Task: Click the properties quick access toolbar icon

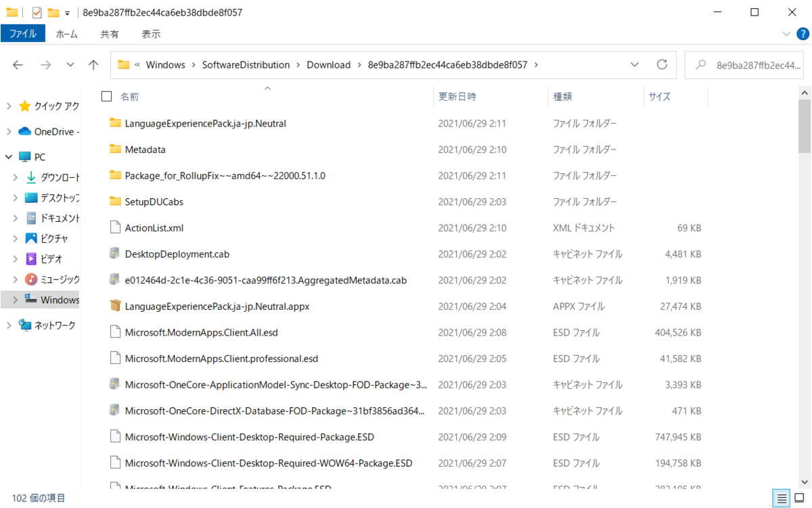Action: (37, 12)
